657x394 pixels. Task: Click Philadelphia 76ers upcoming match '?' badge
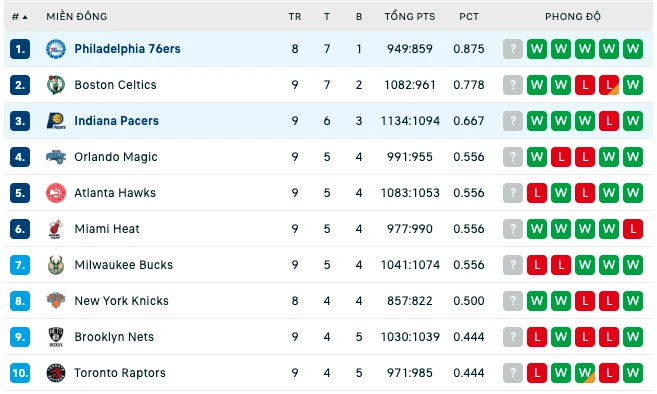coord(513,49)
